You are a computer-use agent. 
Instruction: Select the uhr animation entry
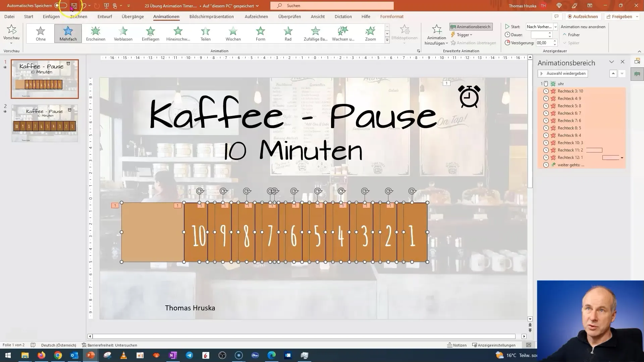582,84
